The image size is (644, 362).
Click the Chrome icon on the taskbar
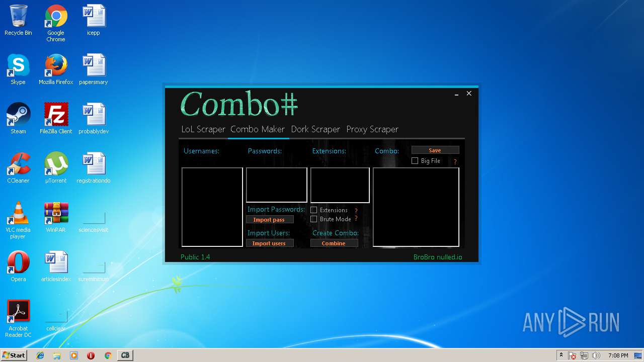coord(108,355)
